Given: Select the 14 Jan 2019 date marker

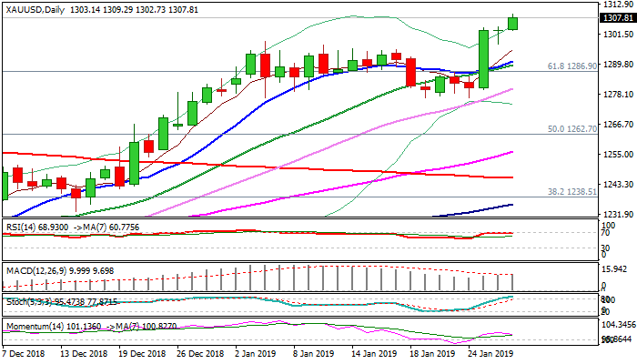Looking at the screenshot, I should point(372,352).
